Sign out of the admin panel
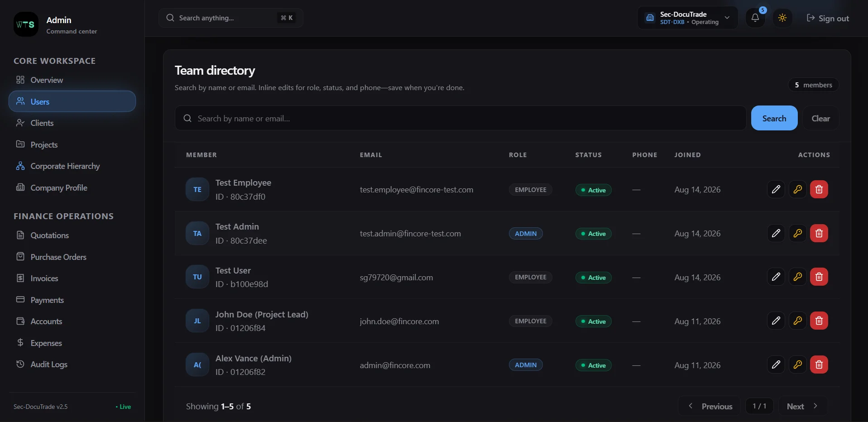Viewport: 868px width, 422px height. pos(828,18)
